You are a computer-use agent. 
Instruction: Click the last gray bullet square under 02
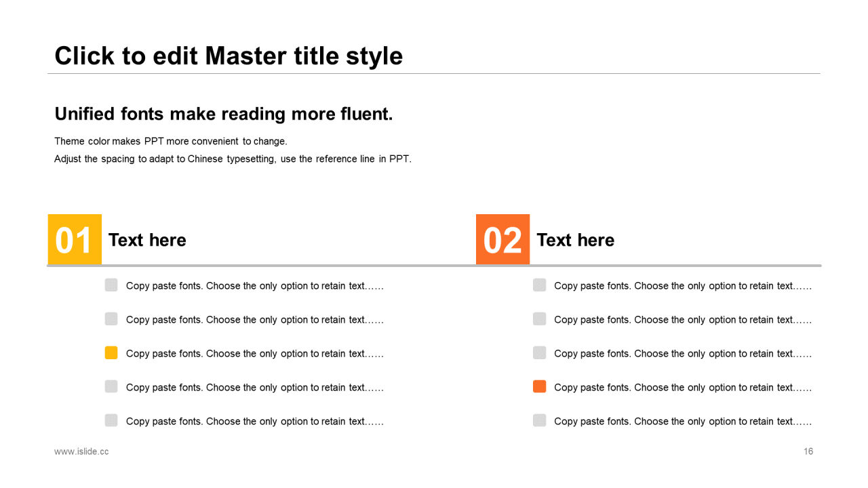(539, 420)
